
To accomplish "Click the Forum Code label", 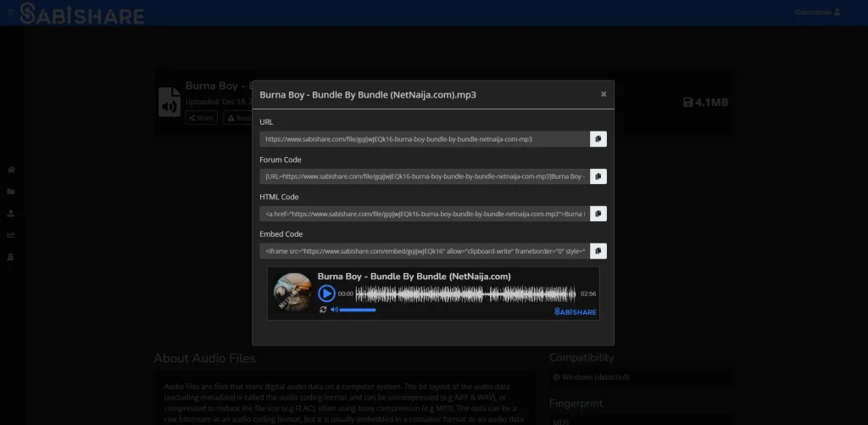I will tap(280, 159).
